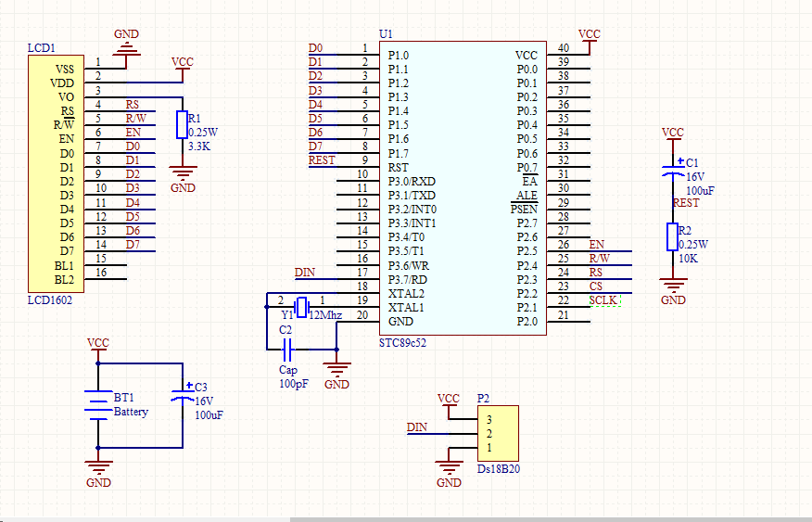Viewport: 812px width, 522px height.
Task: Select battery BT1 symbol
Action: click(98, 405)
